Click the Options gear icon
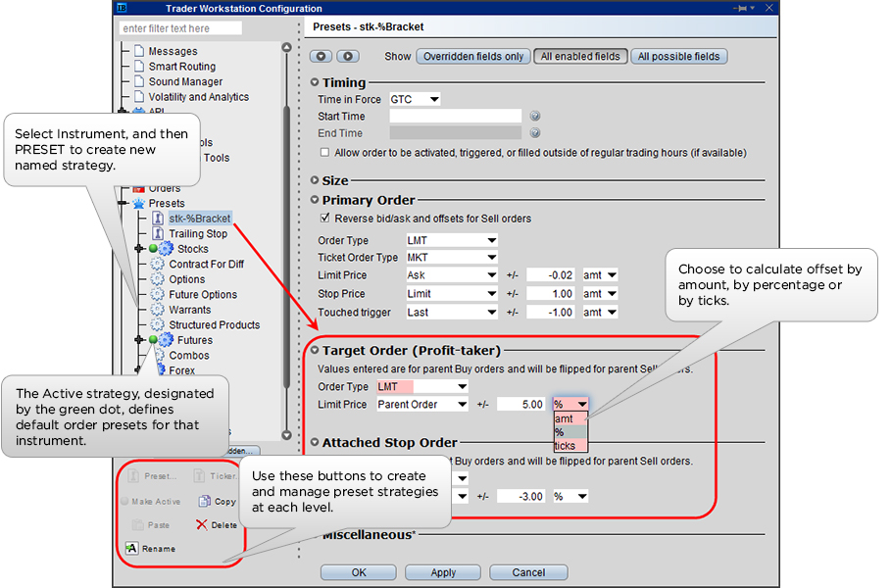The image size is (892, 588). (157, 279)
